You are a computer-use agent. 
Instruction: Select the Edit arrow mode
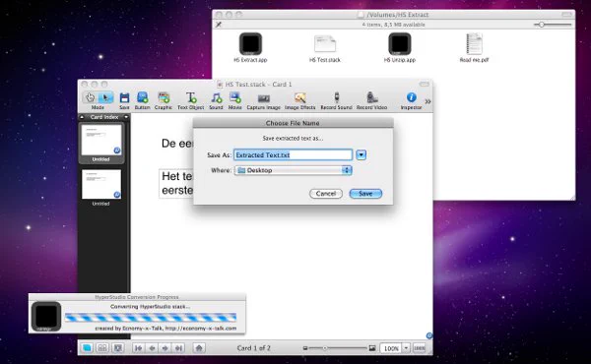[105, 97]
